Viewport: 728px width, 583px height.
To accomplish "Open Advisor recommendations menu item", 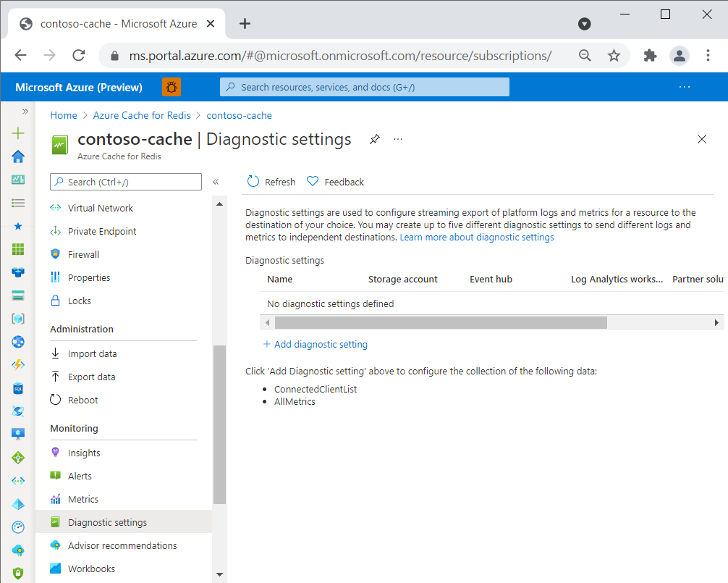I will click(x=124, y=545).
